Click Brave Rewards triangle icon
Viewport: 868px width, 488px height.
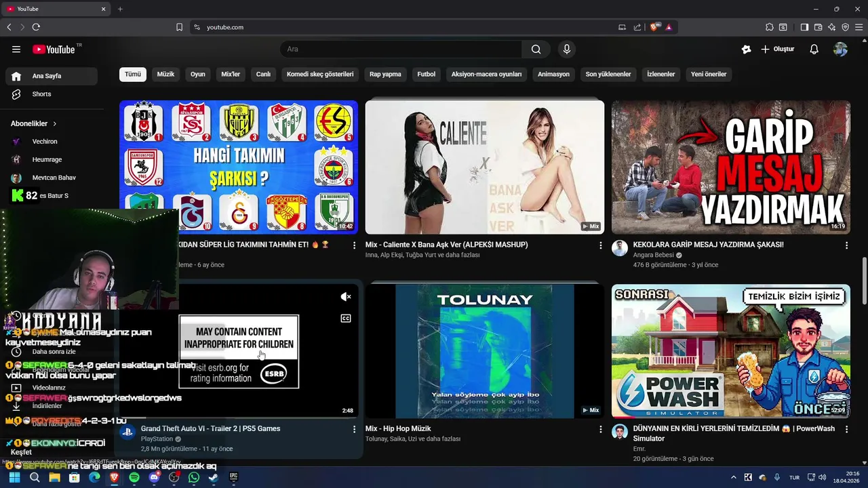tap(669, 27)
